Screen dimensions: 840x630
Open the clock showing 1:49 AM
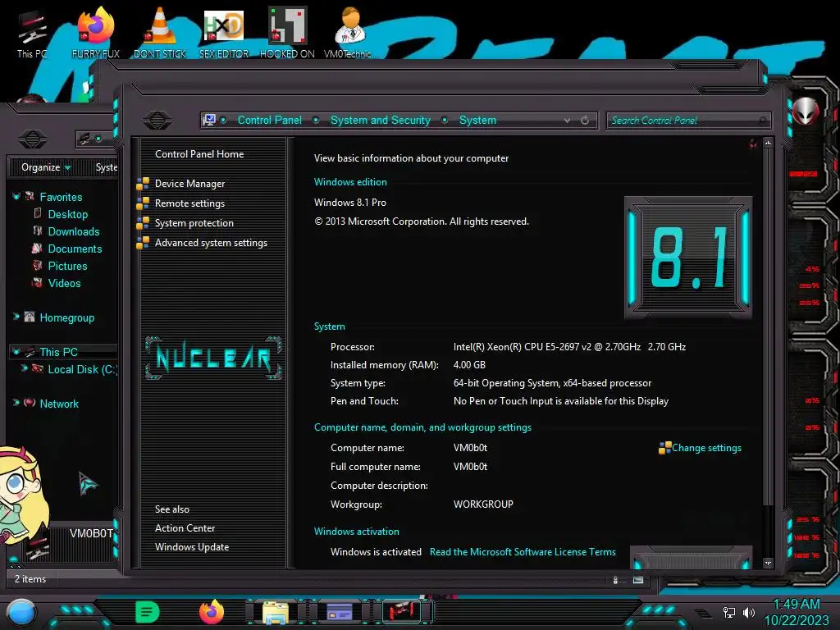(x=796, y=612)
